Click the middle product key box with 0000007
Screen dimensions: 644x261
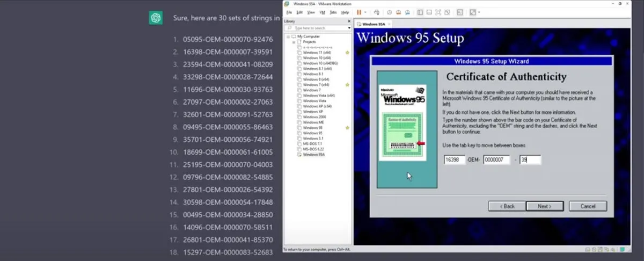(496, 160)
